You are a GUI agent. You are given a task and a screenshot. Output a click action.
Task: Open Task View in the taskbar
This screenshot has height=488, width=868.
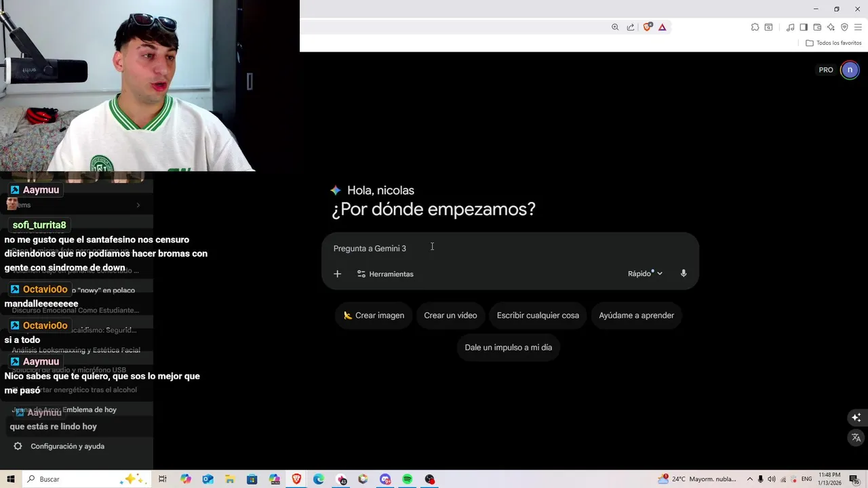coord(163,479)
